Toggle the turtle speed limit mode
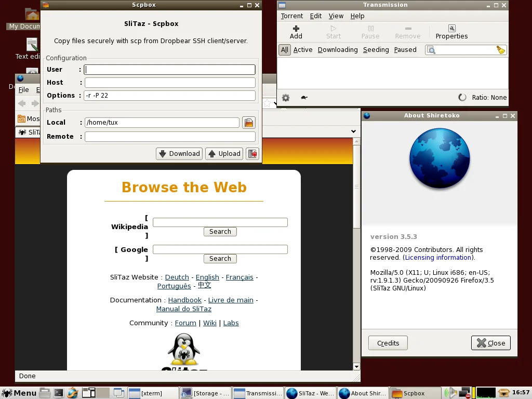 click(x=304, y=98)
